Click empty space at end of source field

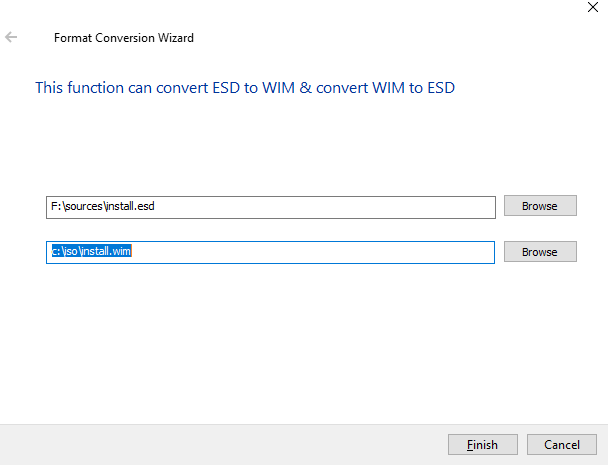click(x=326, y=207)
